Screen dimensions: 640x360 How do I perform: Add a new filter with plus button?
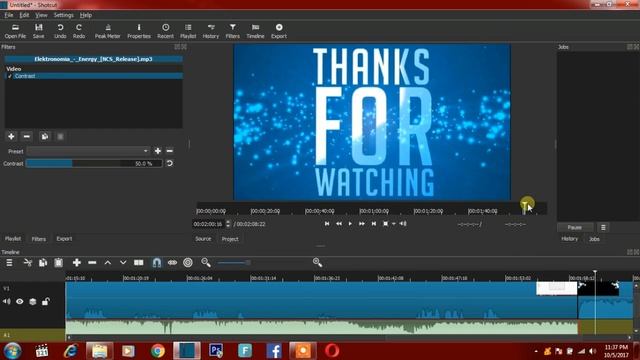(11, 136)
